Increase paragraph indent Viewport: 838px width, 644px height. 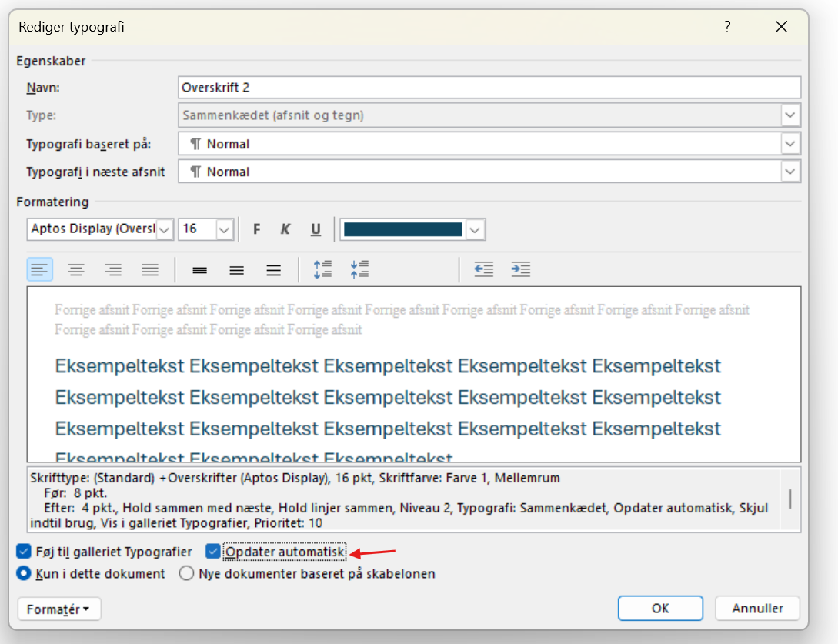click(521, 270)
